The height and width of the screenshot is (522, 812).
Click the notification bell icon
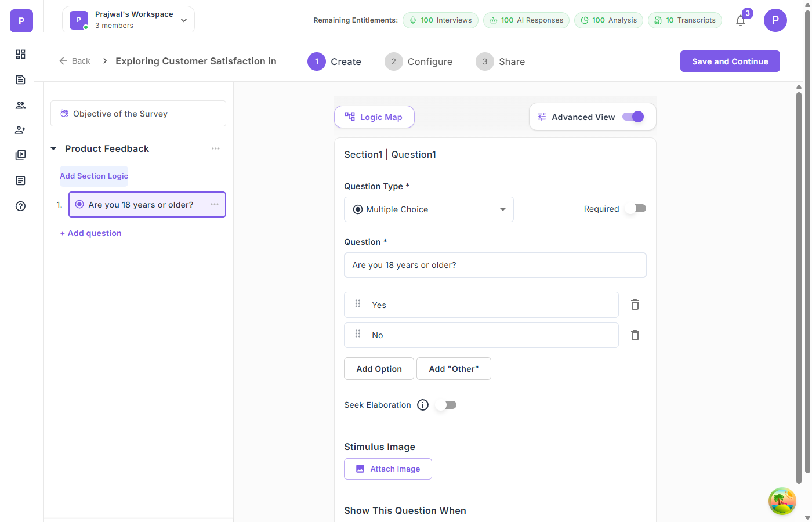(741, 21)
